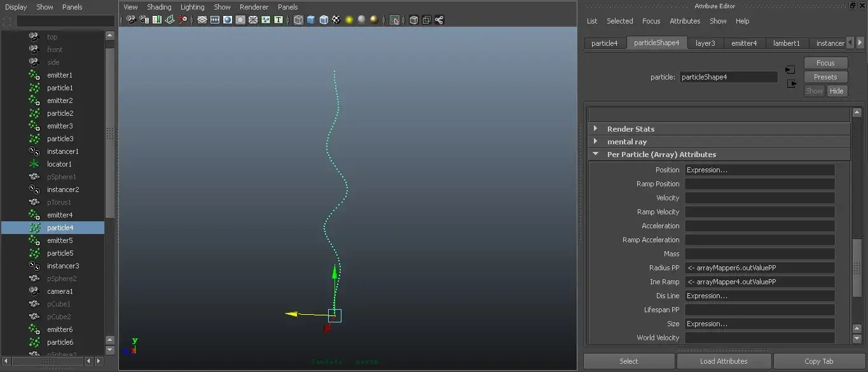Switch to Wireframe display icon

coord(298,20)
